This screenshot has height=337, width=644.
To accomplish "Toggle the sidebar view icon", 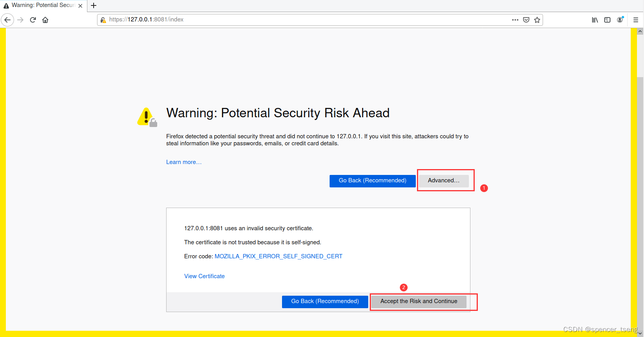I will 607,20.
